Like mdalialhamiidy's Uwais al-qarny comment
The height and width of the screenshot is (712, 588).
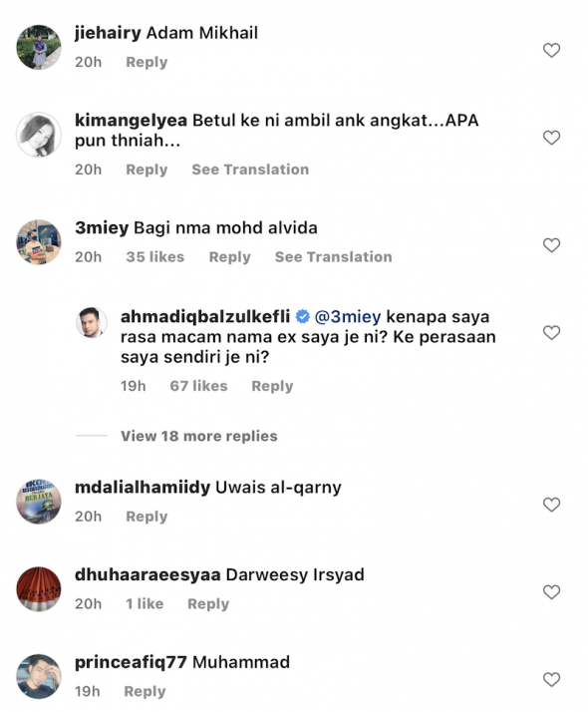551,505
